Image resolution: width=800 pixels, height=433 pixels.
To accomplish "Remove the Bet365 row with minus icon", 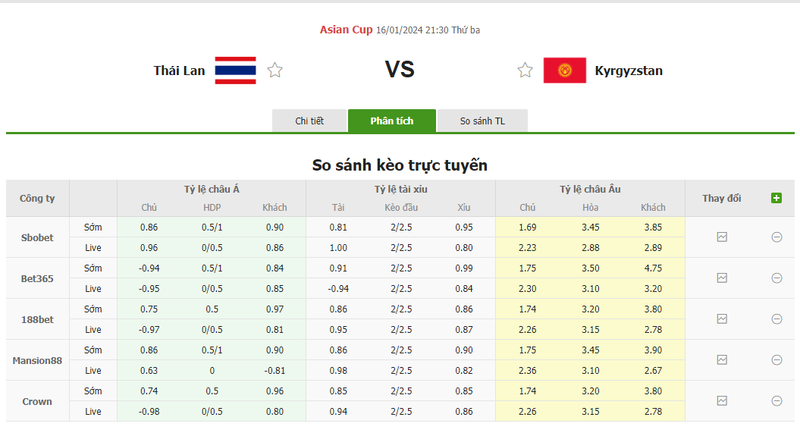I will click(x=776, y=278).
